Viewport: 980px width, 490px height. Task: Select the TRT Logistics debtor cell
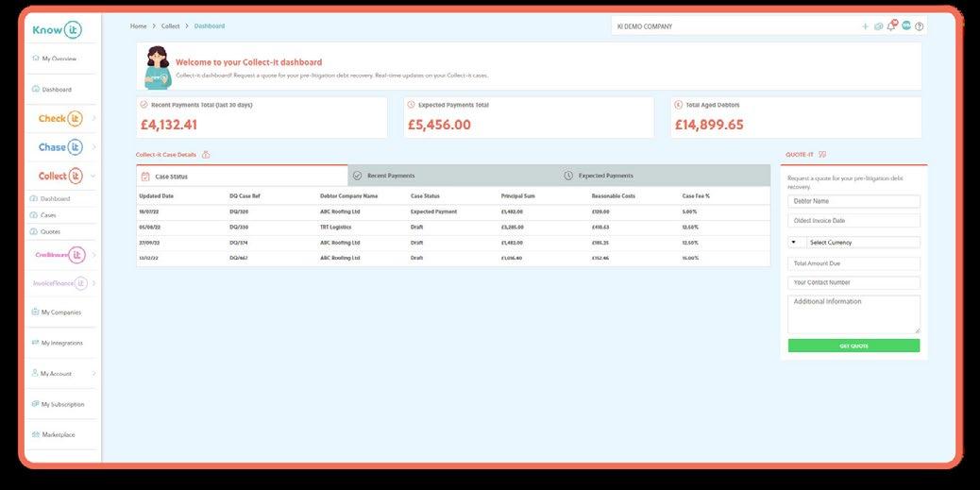[x=335, y=228]
